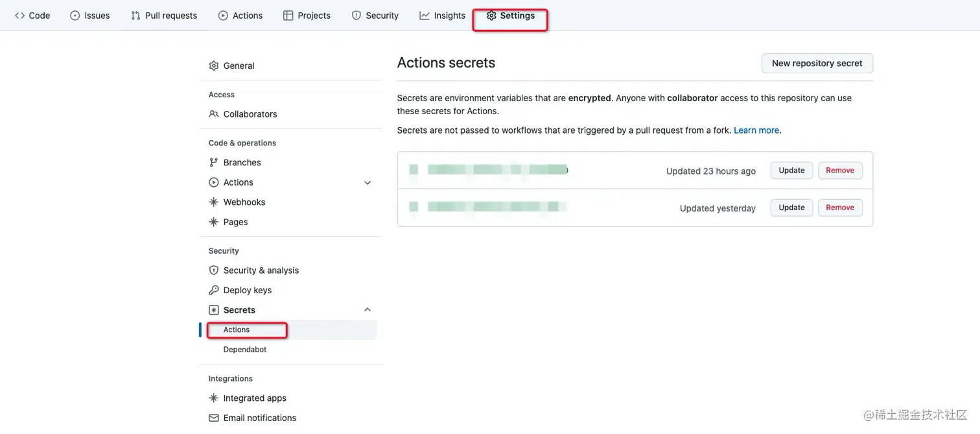Click the Integrated apps icon
The image size is (980, 434).
tap(214, 398)
